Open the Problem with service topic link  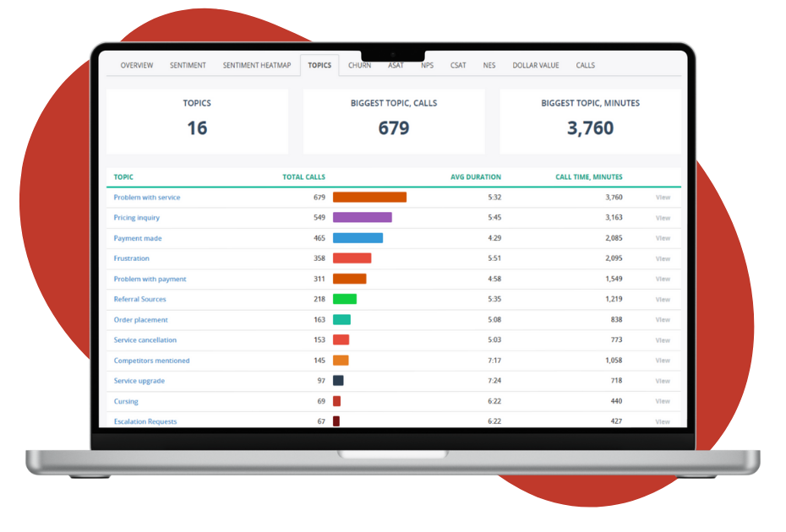click(147, 198)
